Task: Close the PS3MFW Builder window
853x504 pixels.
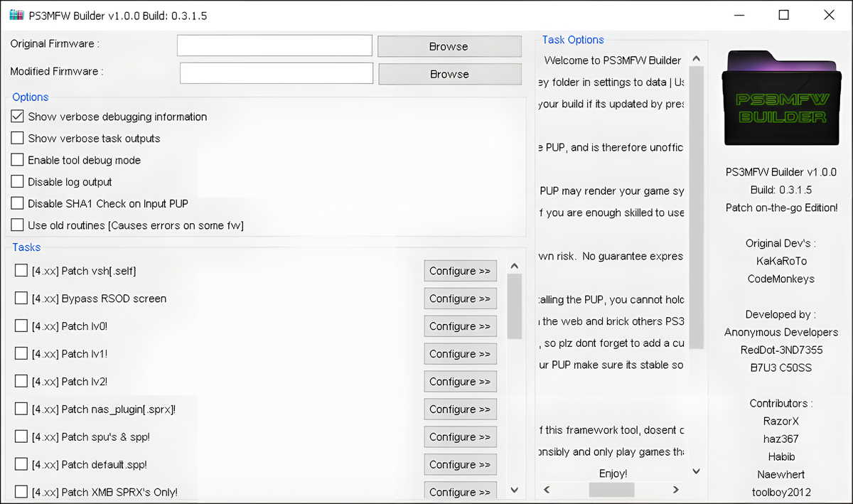Action: [x=827, y=15]
